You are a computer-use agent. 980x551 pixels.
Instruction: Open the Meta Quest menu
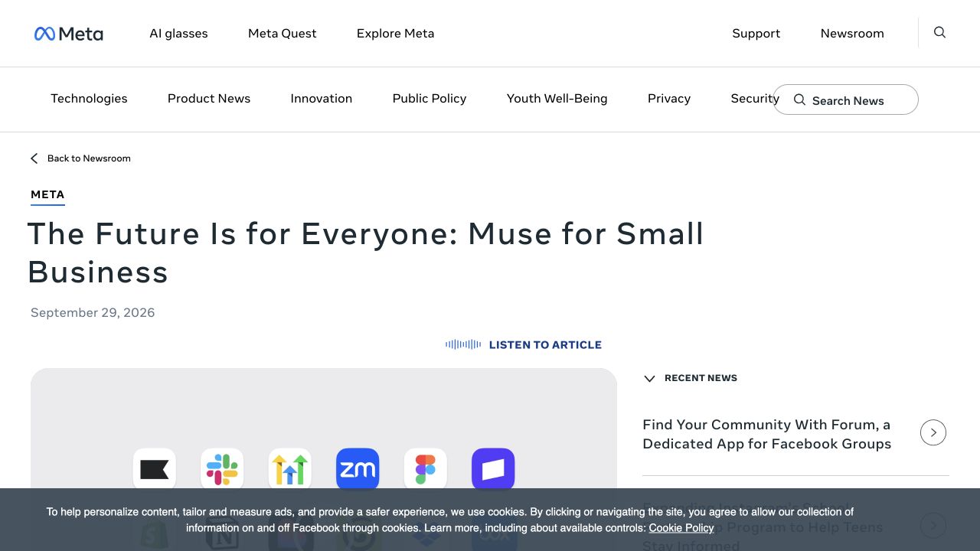coord(283,34)
